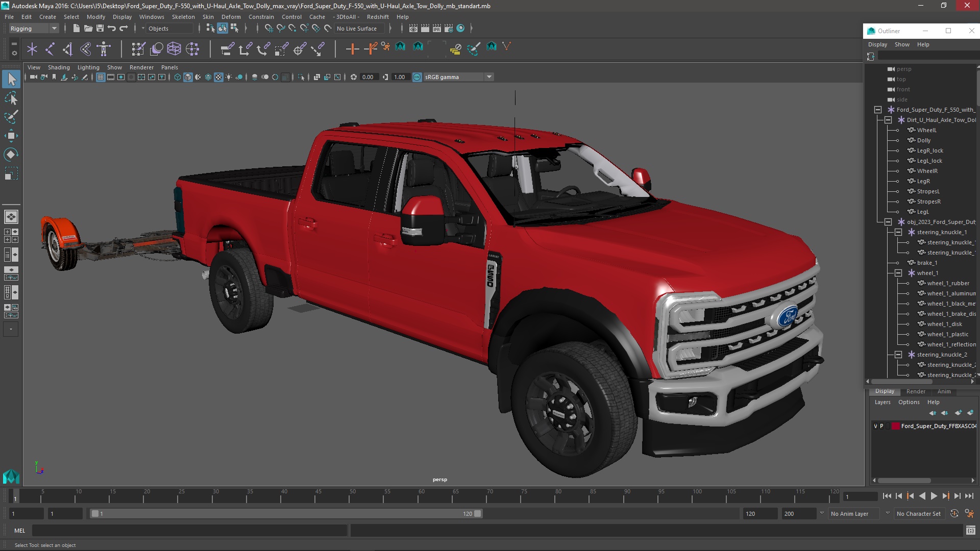Toggle use all lights in viewport
The image size is (980, 551).
coord(229,77)
